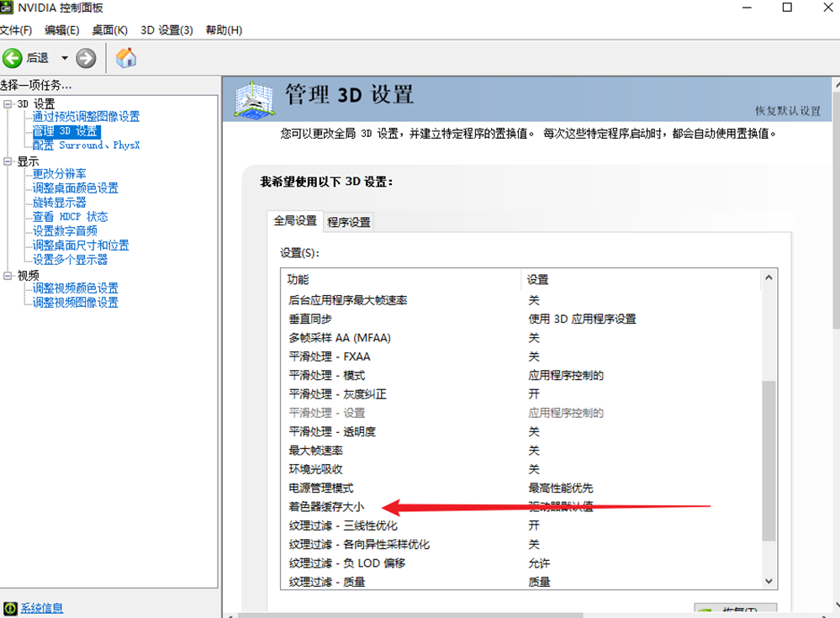Screen dimensions: 840x618
Task: Click the grey Forward arrow icon
Action: tap(86, 58)
